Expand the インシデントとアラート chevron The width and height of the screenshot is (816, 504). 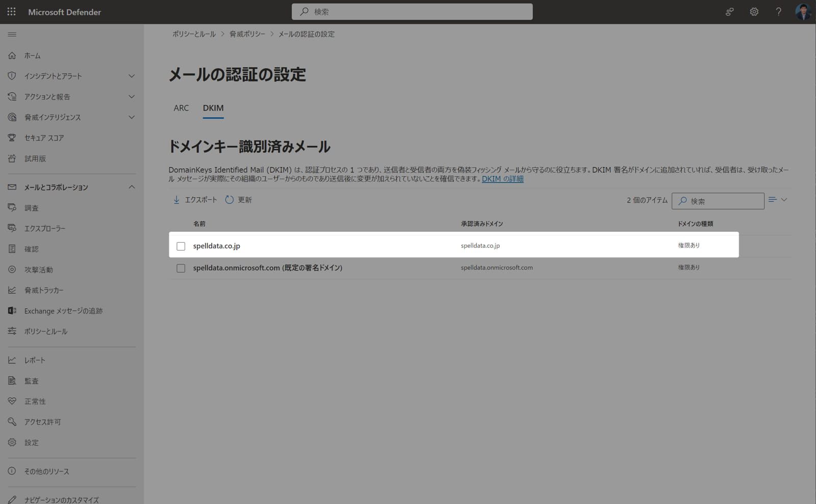coord(132,76)
